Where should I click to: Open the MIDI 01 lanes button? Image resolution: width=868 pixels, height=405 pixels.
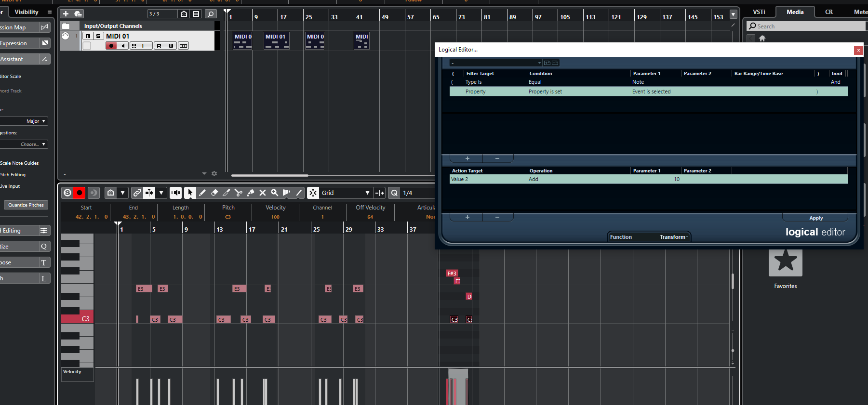(183, 46)
